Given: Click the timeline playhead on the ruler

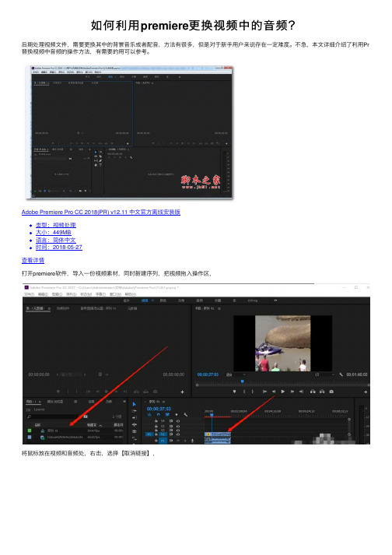Looking at the screenshot, I should tap(212, 415).
